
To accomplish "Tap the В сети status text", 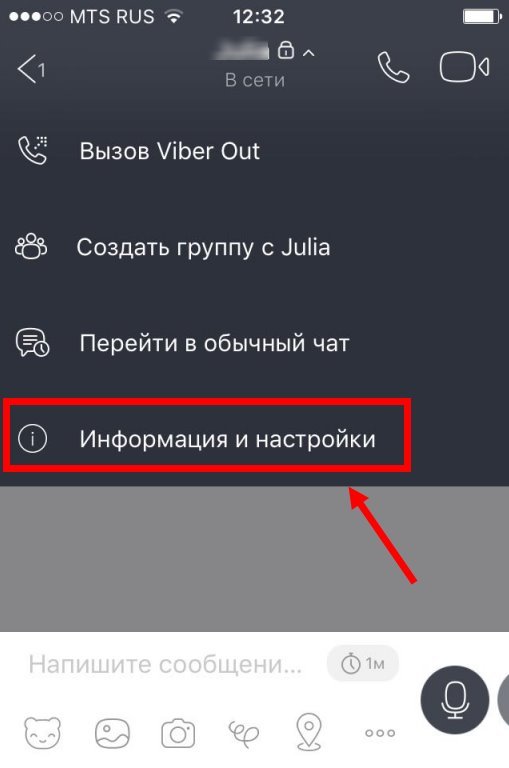I will click(255, 80).
